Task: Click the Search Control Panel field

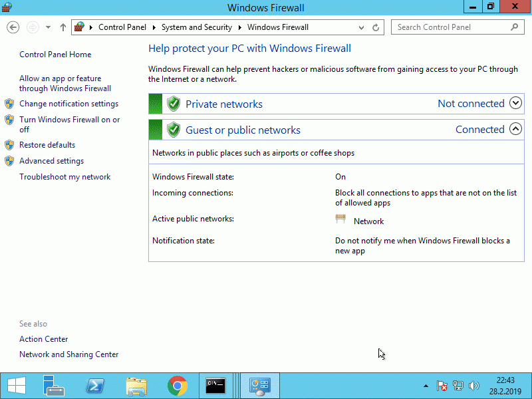Action: click(x=458, y=27)
